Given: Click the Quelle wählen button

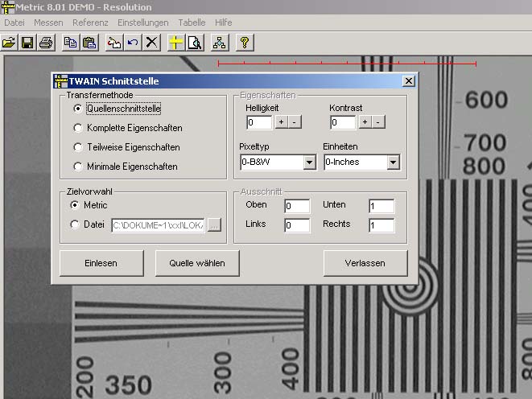Looking at the screenshot, I should 197,263.
